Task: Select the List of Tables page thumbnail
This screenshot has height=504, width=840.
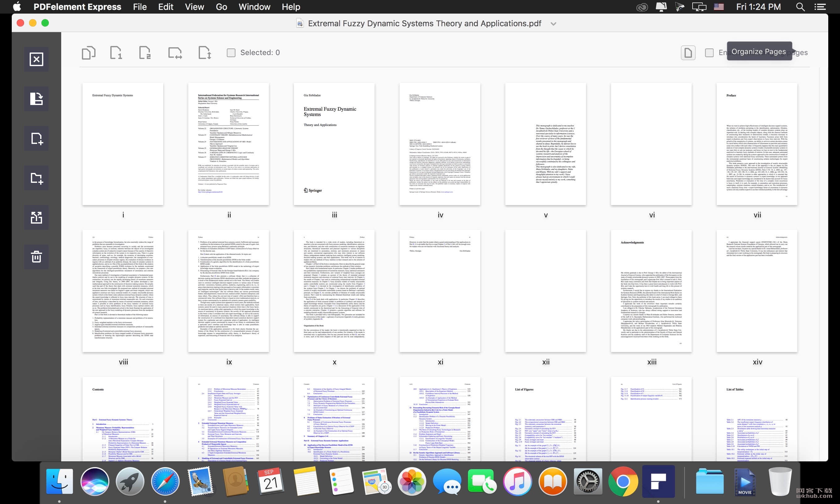Action: click(x=757, y=419)
